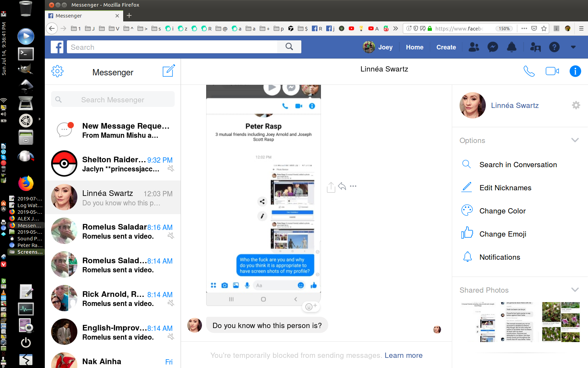Open Messenger icon in Facebook header

pos(493,47)
